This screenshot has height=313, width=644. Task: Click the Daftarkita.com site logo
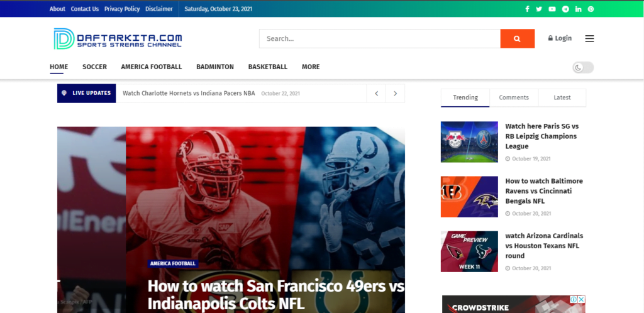click(x=118, y=38)
